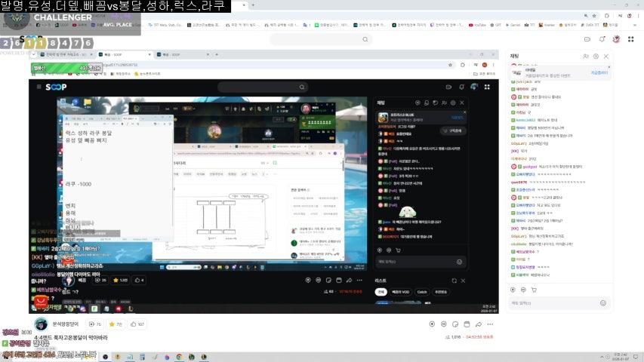Open star balloon gift icon below right chat

513,290
